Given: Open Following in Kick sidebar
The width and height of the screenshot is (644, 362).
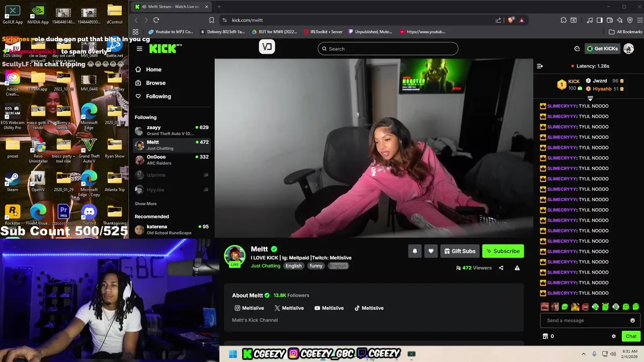Looking at the screenshot, I should pyautogui.click(x=153, y=96).
